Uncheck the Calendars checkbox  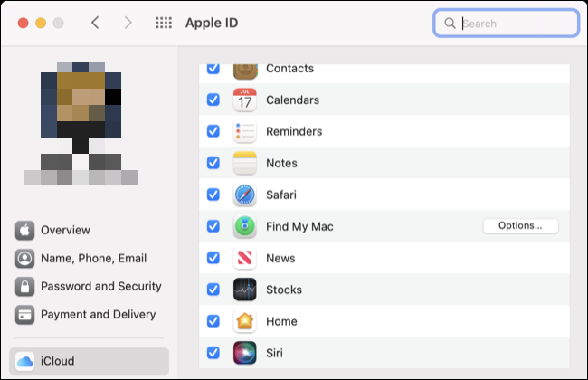tap(213, 100)
